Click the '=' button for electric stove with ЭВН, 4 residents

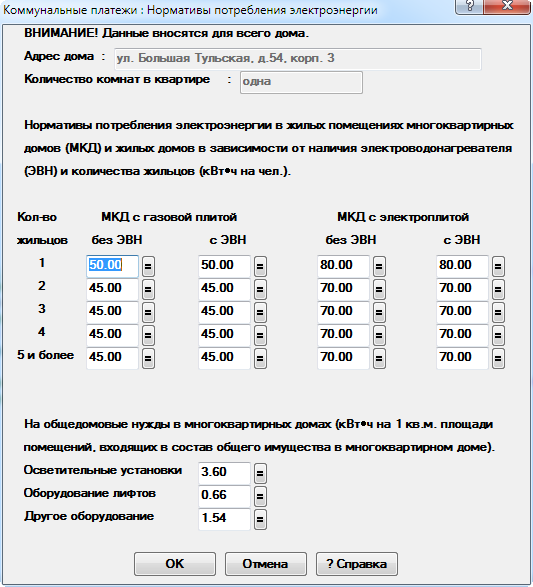coord(498,335)
